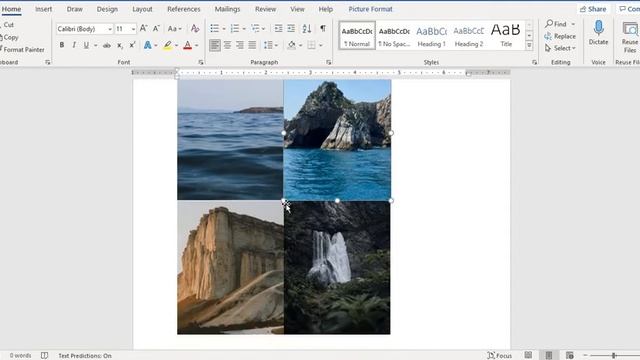The height and width of the screenshot is (360, 640).
Task: Click Text Effects icon
Action: pos(148,45)
